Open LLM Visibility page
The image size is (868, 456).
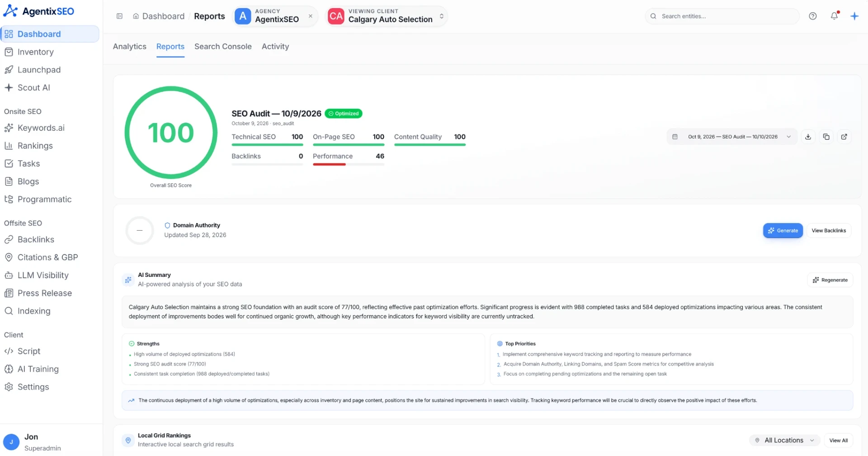[50, 275]
